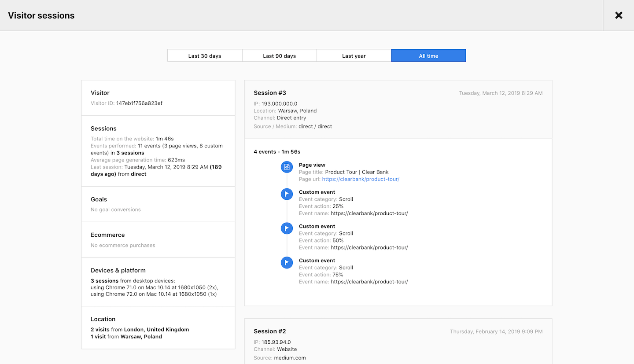
Task: Click the flag icon for Scroll 75% event
Action: [287, 262]
